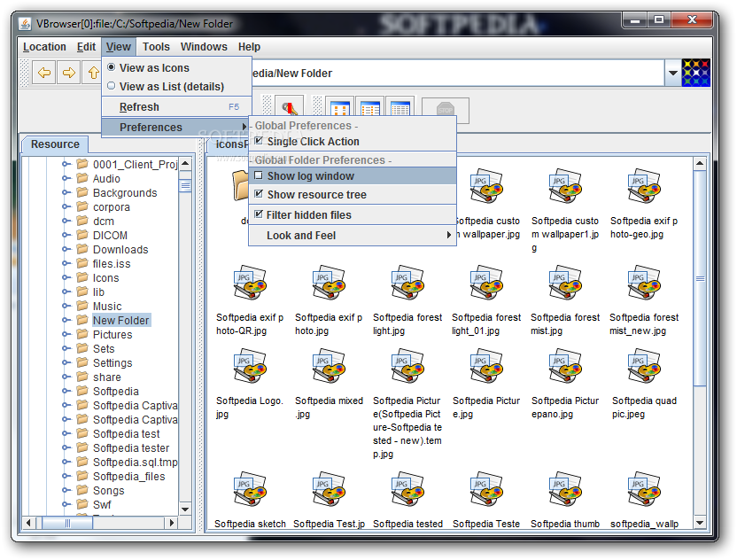
Task: Open the Location menu
Action: [x=44, y=47]
